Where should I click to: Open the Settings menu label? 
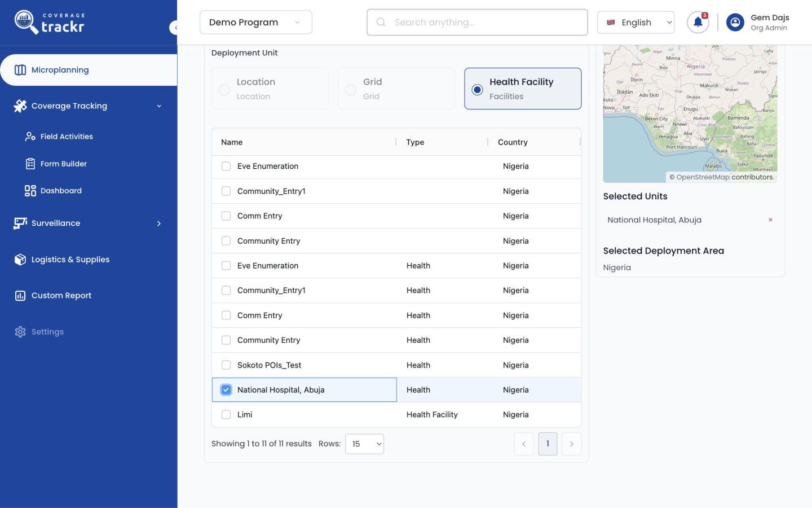47,332
